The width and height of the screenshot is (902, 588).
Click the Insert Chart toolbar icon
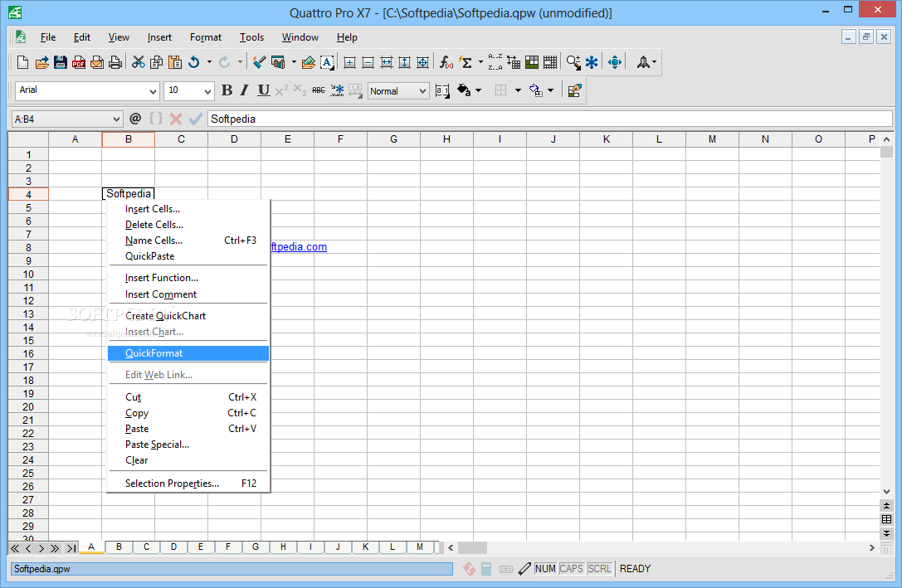[279, 62]
